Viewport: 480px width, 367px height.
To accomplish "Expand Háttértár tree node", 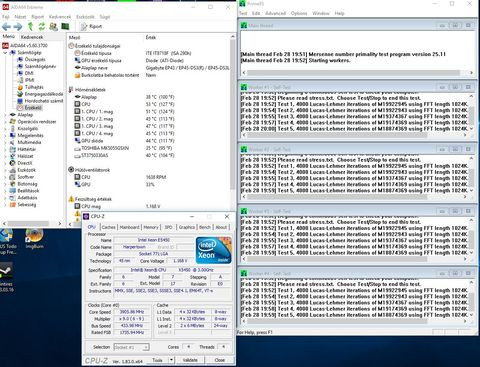I will (5, 149).
